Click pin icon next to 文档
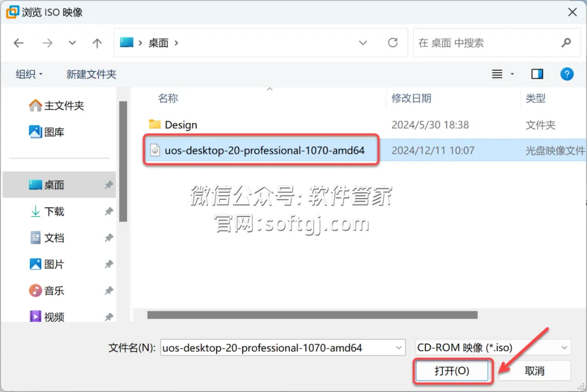587x392 pixels. point(109,238)
